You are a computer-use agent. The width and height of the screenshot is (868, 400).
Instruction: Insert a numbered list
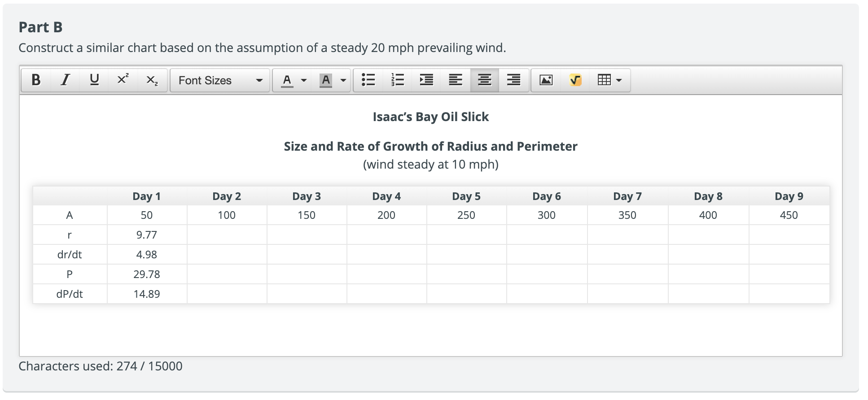click(x=397, y=80)
